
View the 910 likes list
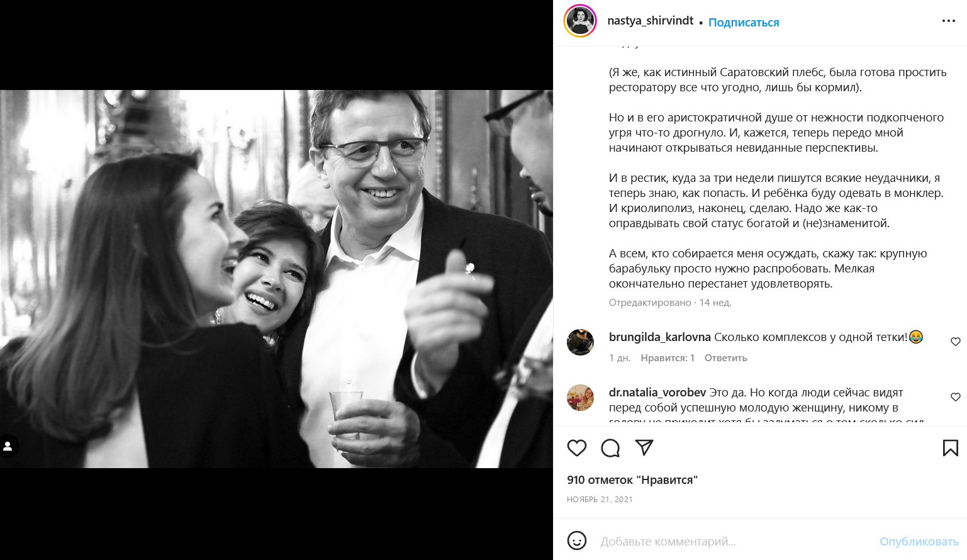[632, 480]
